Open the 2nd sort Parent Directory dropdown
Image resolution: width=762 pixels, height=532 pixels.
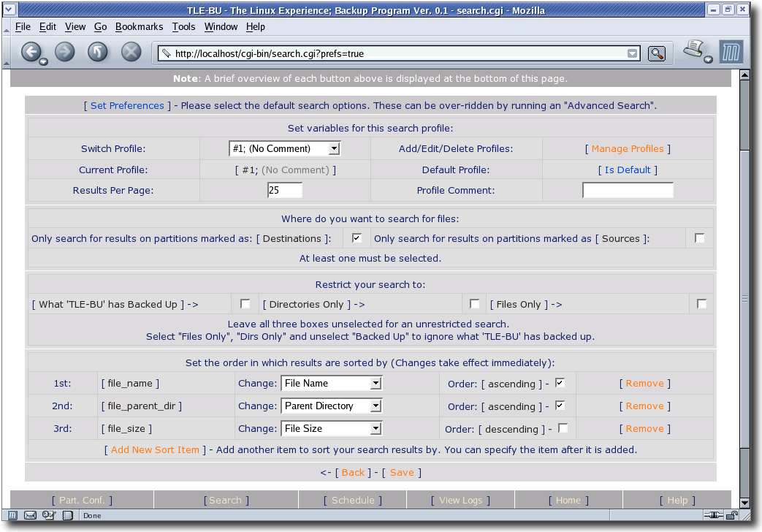pos(332,406)
